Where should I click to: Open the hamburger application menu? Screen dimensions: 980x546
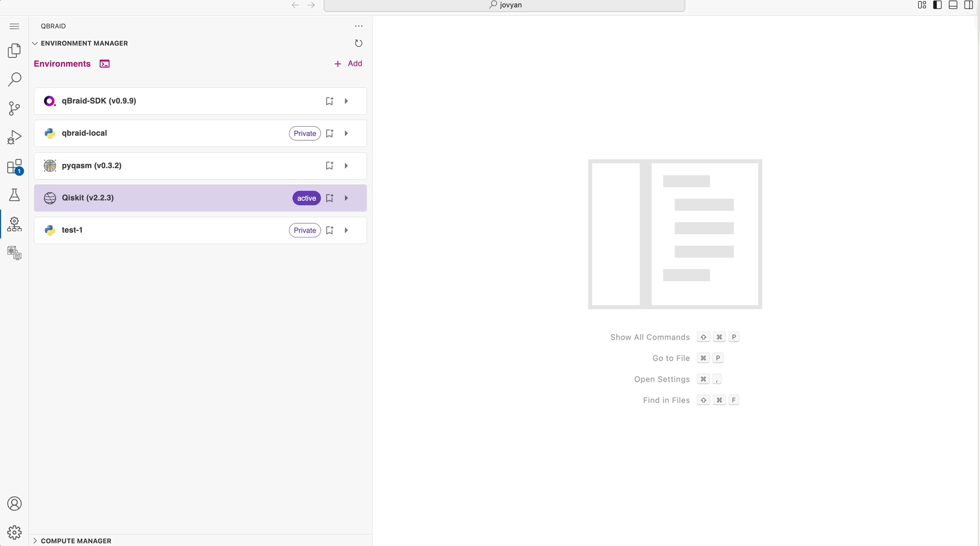(15, 26)
